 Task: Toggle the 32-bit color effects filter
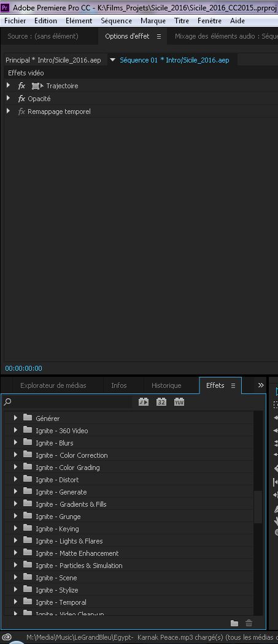tap(161, 402)
